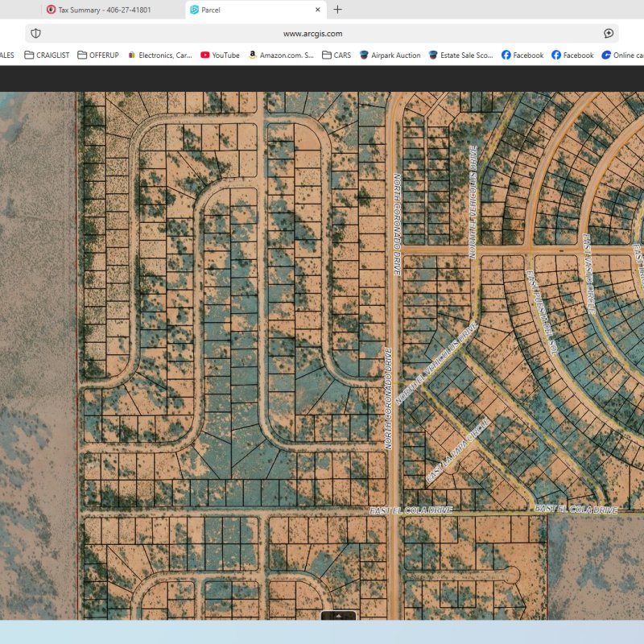The width and height of the screenshot is (644, 644).
Task: Click the diagonal NORTH EL VEHICULUS DRIVE label
Action: coord(436,364)
